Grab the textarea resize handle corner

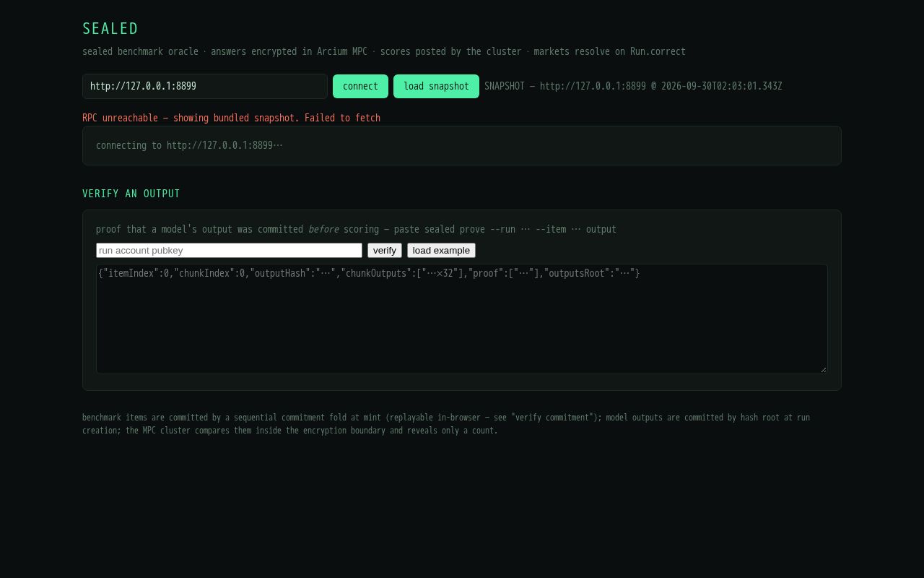point(823,369)
